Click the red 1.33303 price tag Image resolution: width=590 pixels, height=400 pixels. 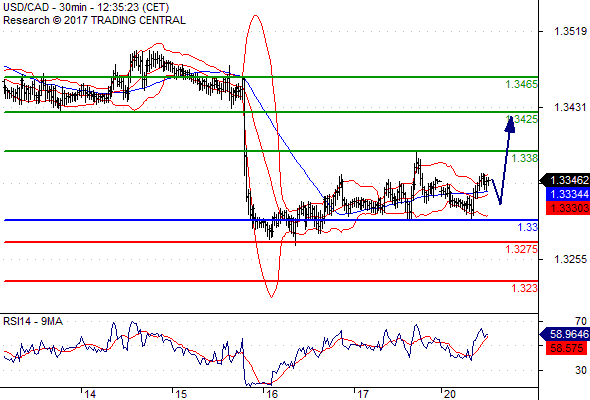[x=568, y=208]
